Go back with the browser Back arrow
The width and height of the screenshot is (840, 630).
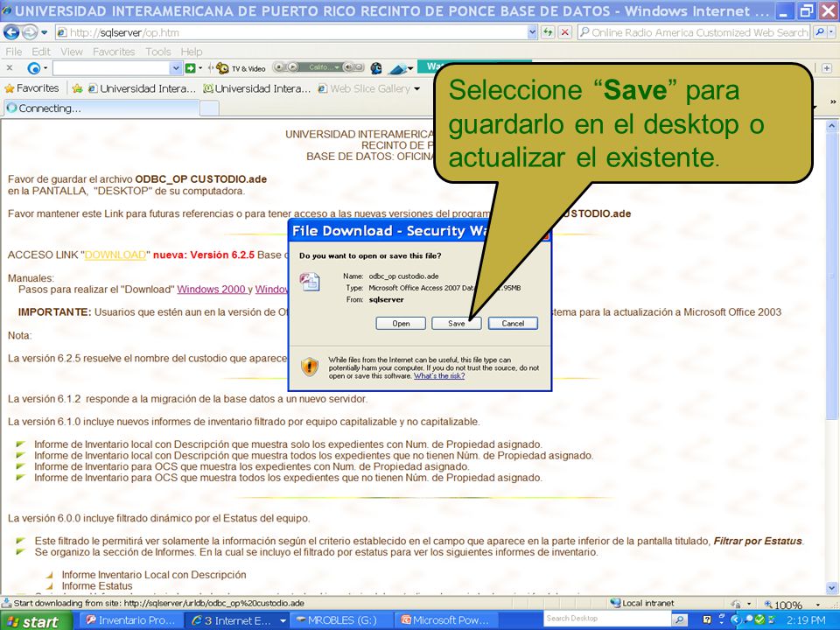click(11, 32)
